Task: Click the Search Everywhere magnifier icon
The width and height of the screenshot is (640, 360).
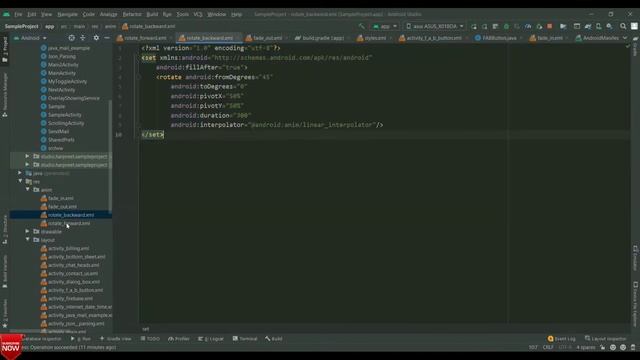Action: [623, 26]
